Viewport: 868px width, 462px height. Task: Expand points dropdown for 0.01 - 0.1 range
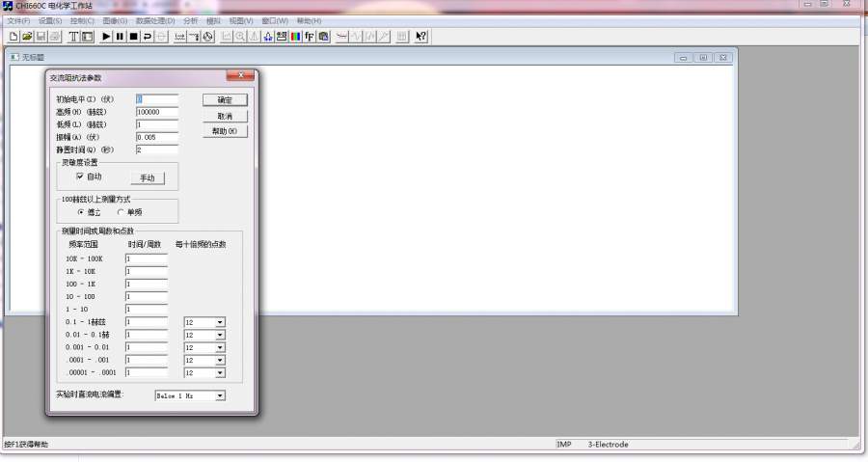click(x=220, y=336)
